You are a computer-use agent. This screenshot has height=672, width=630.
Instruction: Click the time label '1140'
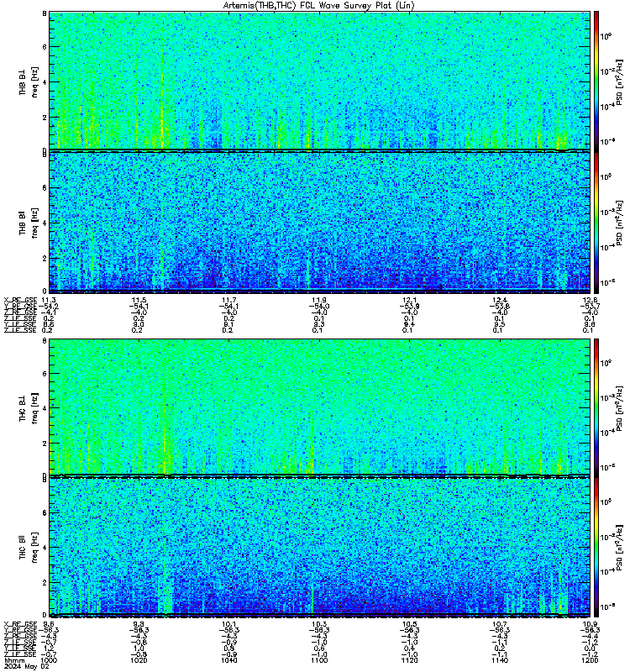[x=500, y=660]
